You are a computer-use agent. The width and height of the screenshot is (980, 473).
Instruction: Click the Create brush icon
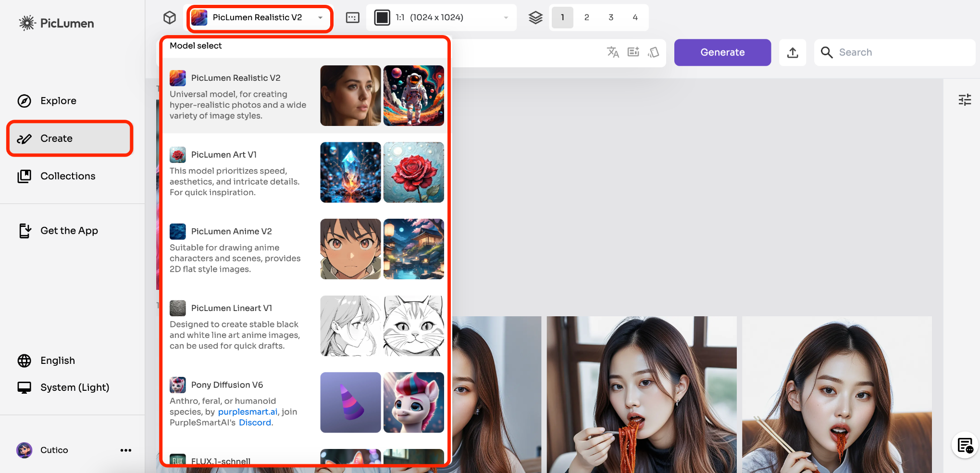pyautogui.click(x=25, y=139)
